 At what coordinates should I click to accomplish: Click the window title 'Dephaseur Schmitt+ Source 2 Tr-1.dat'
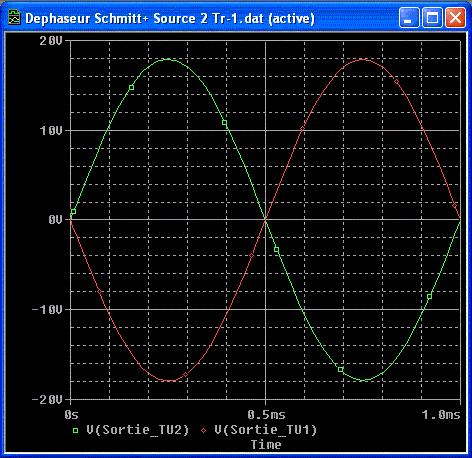pos(144,18)
